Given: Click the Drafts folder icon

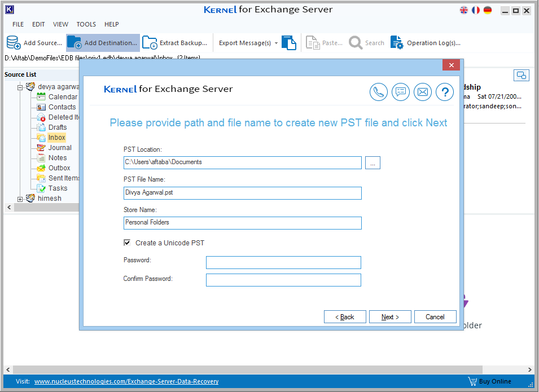Looking at the screenshot, I should click(x=41, y=127).
